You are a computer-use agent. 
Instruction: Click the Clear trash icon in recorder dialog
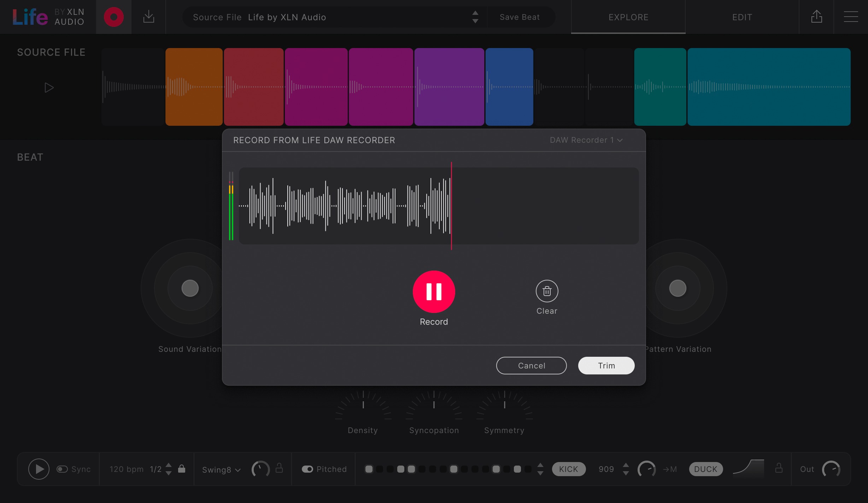[547, 291]
